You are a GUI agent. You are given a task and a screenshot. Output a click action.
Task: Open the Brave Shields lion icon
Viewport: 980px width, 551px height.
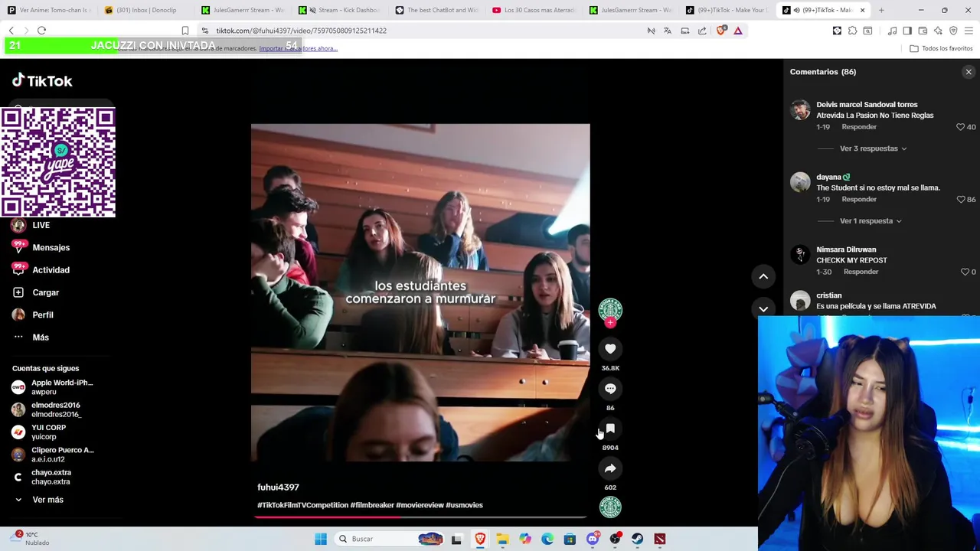coord(720,31)
